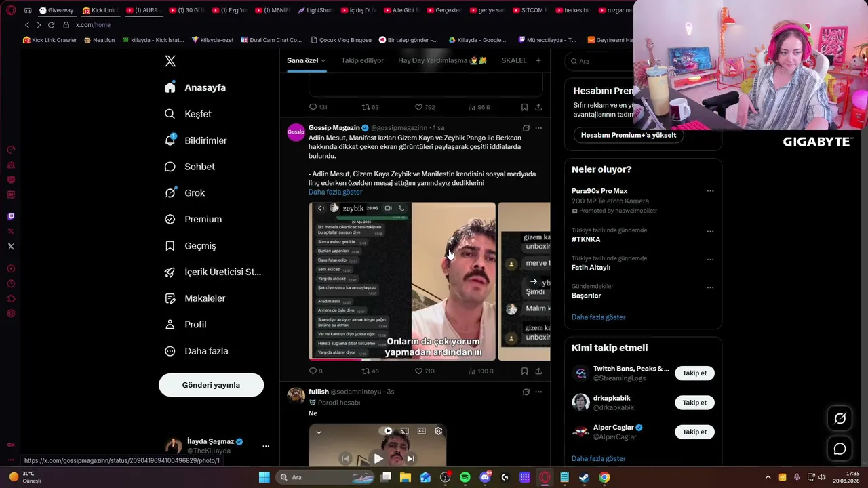
Task: Open settings gear on the fullish video
Action: (x=438, y=431)
